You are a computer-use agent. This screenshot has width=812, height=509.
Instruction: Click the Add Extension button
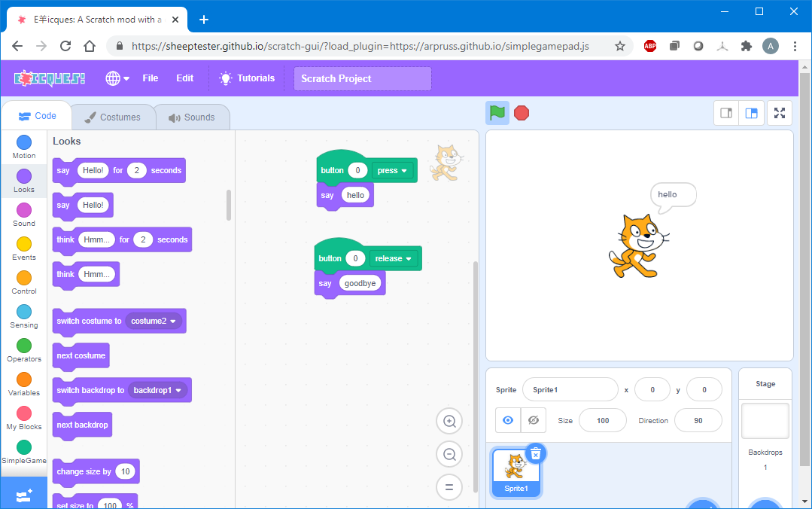pyautogui.click(x=23, y=494)
